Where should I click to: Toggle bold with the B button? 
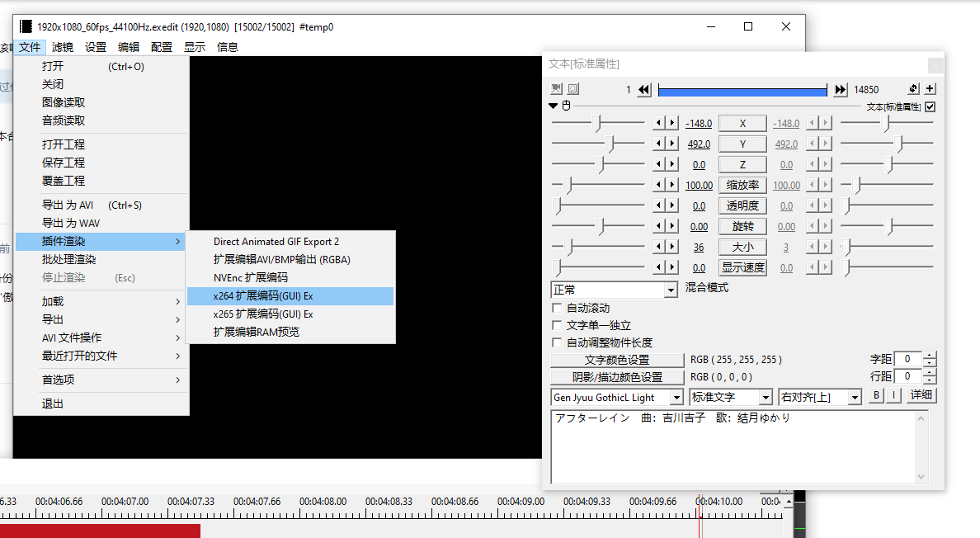[x=878, y=395]
